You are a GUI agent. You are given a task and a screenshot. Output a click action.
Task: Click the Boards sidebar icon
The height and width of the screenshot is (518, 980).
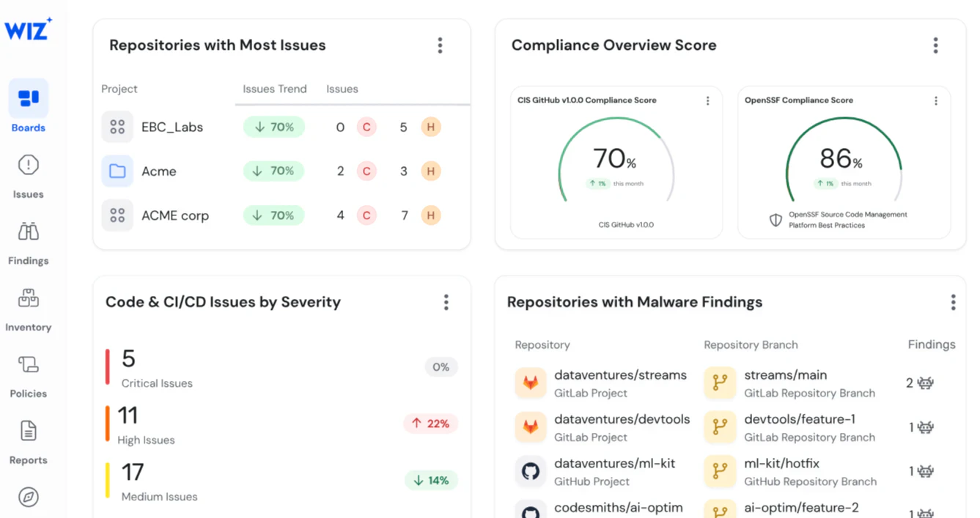pos(29,98)
